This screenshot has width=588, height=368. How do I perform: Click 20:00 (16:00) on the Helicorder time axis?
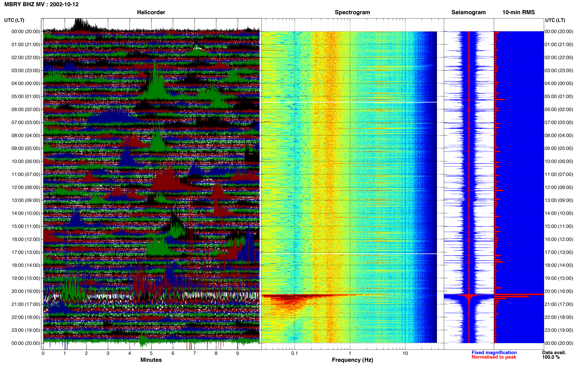click(x=26, y=291)
